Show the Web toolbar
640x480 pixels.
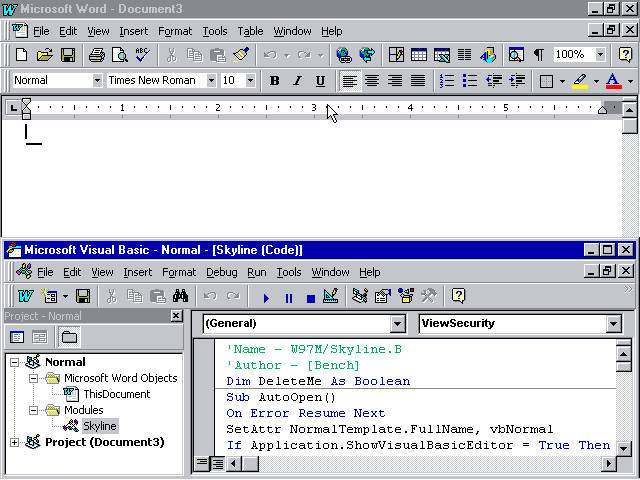pos(367,55)
